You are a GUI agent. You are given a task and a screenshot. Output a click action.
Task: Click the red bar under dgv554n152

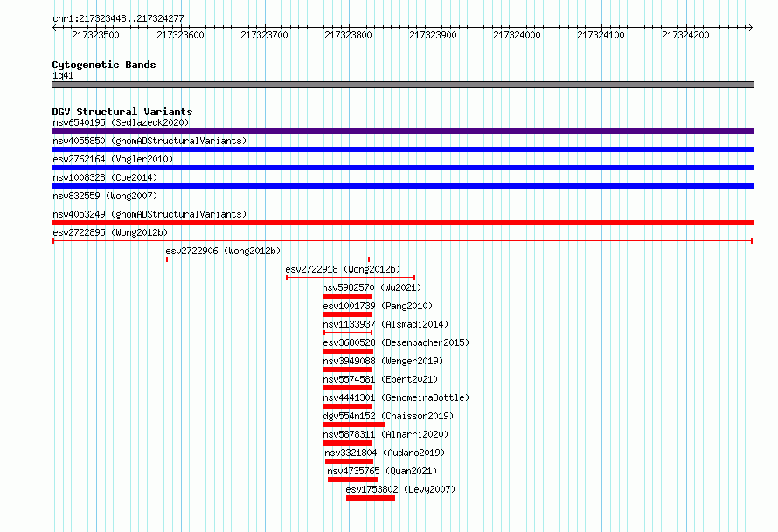point(354,425)
